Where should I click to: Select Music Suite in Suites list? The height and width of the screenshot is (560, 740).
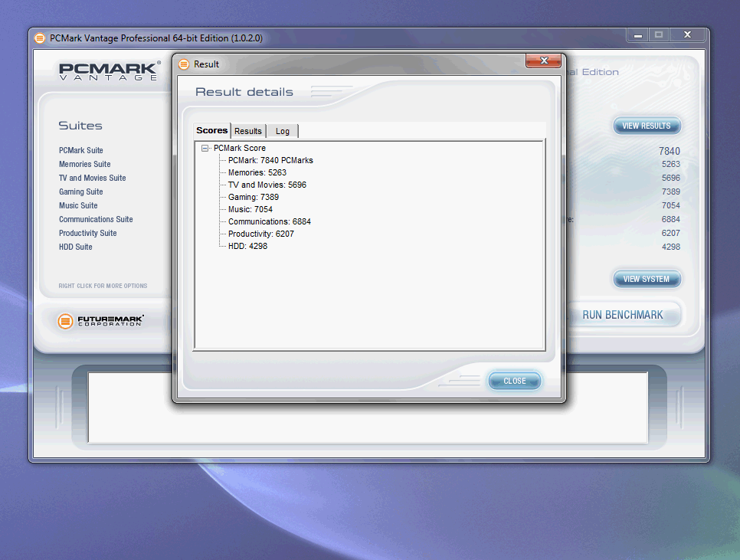click(x=78, y=205)
